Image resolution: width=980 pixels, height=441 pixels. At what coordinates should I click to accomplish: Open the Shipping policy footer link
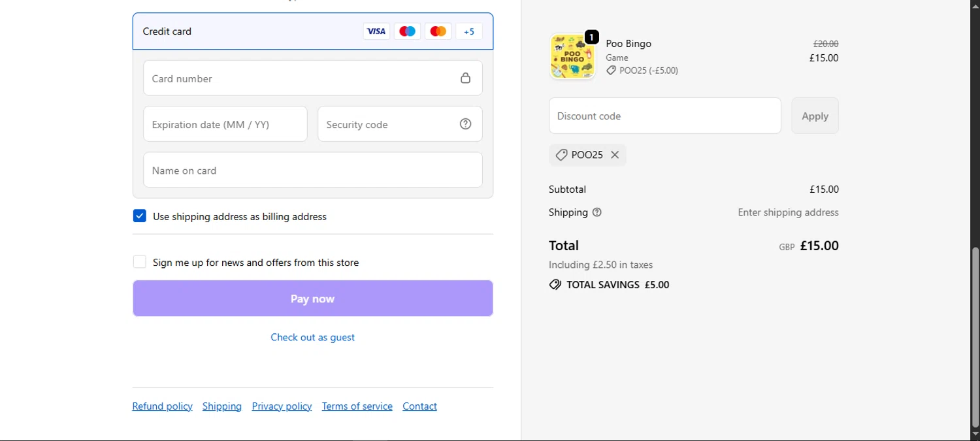click(222, 406)
